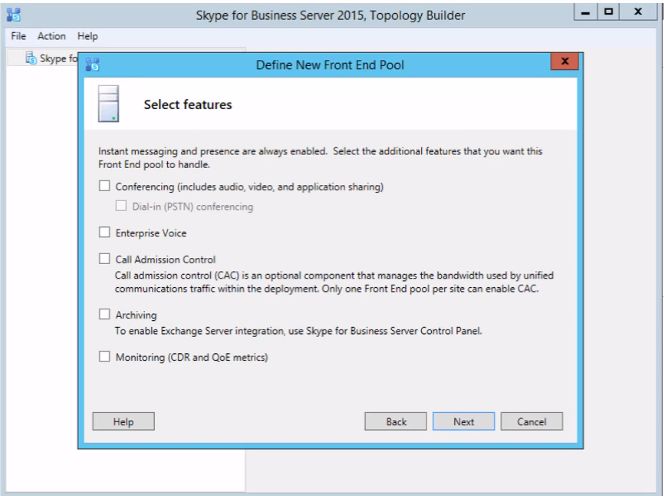Open the File menu
Image resolution: width=664 pixels, height=496 pixels.
[x=18, y=36]
